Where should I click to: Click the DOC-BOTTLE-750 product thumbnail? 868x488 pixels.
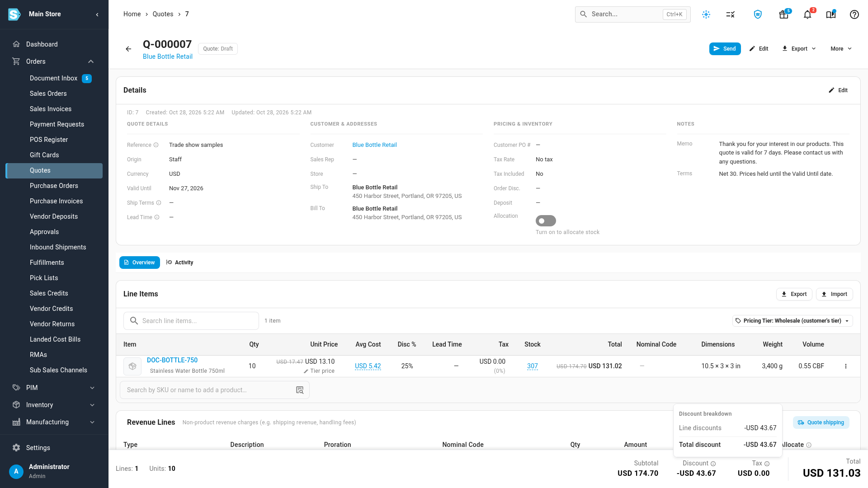132,366
